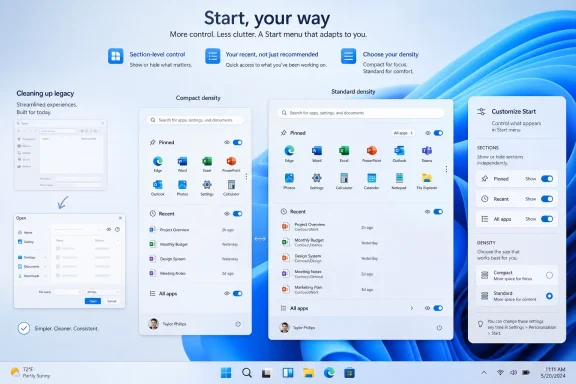Click the power icon in Standard density panel
The image size is (576, 384).
click(x=439, y=328)
